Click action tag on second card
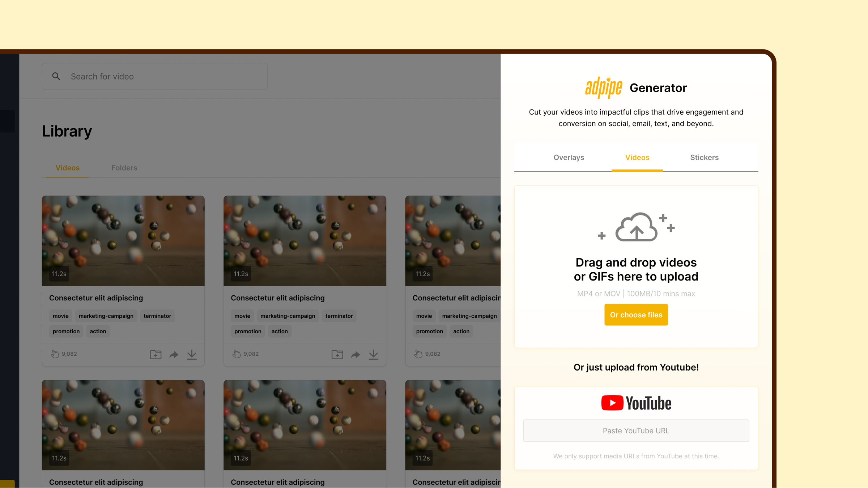The width and height of the screenshot is (868, 488). pos(280,331)
